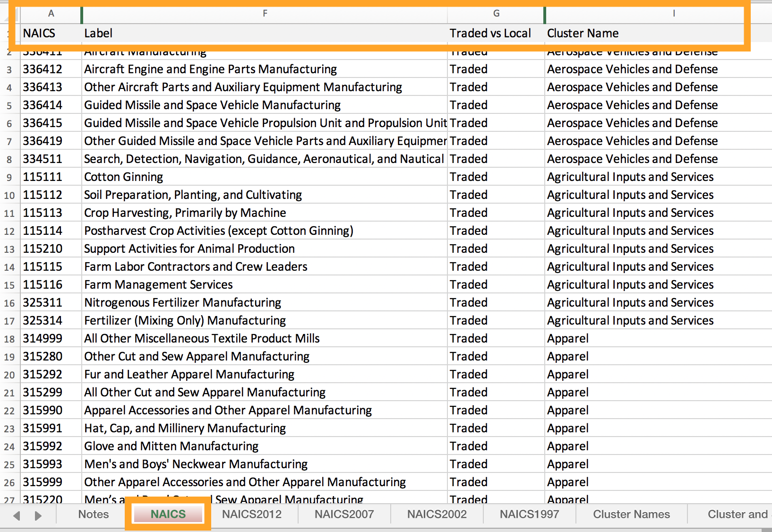Click the next sheet navigation arrow

pyautogui.click(x=38, y=515)
